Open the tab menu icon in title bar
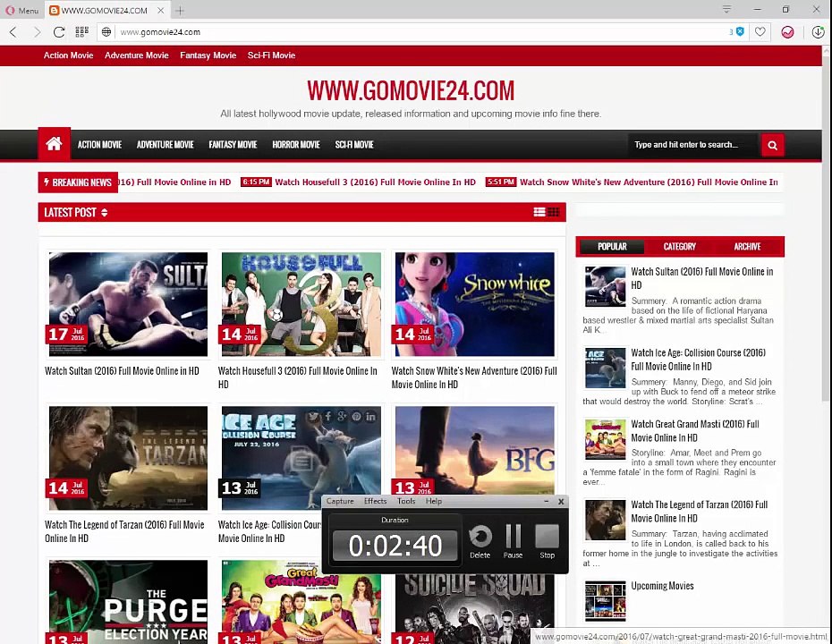Screen dimensions: 832x644 click(727, 9)
